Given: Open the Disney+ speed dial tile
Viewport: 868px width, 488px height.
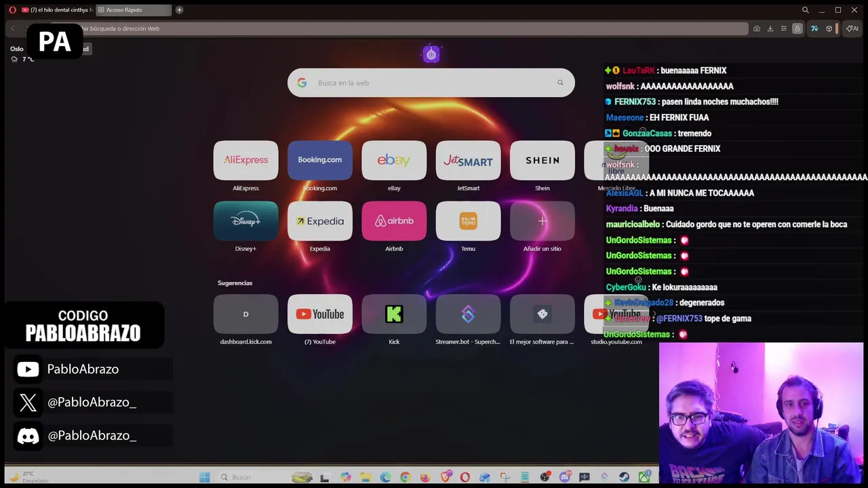Looking at the screenshot, I should [x=245, y=221].
